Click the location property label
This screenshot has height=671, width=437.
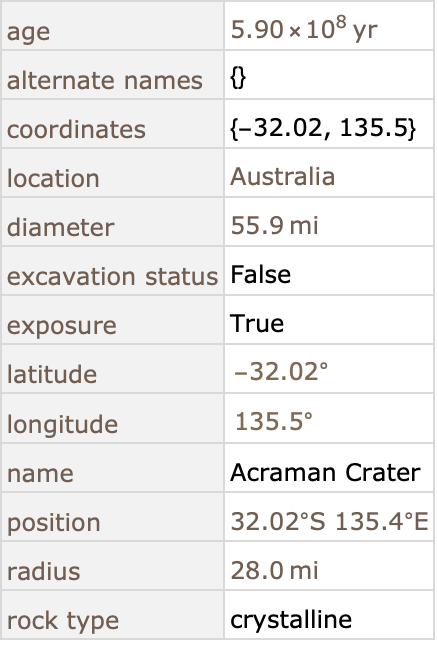tap(54, 178)
